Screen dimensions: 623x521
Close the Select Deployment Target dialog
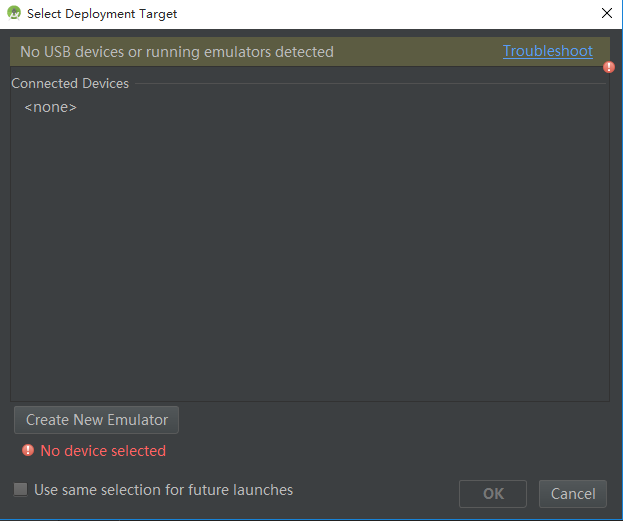pyautogui.click(x=606, y=14)
